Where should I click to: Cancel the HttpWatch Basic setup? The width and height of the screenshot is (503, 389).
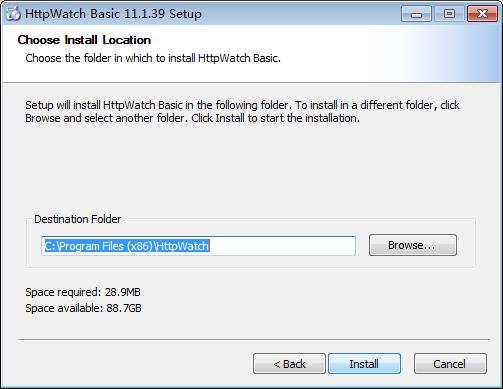[x=450, y=364]
